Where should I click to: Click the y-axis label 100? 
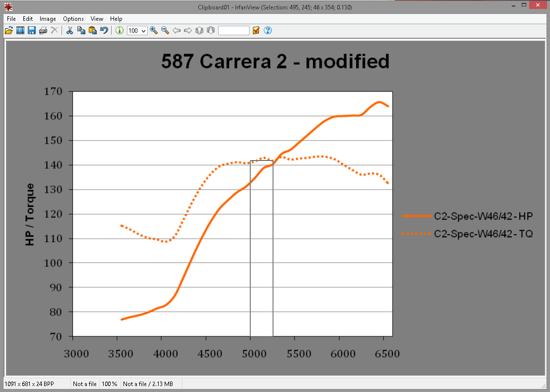coord(54,263)
